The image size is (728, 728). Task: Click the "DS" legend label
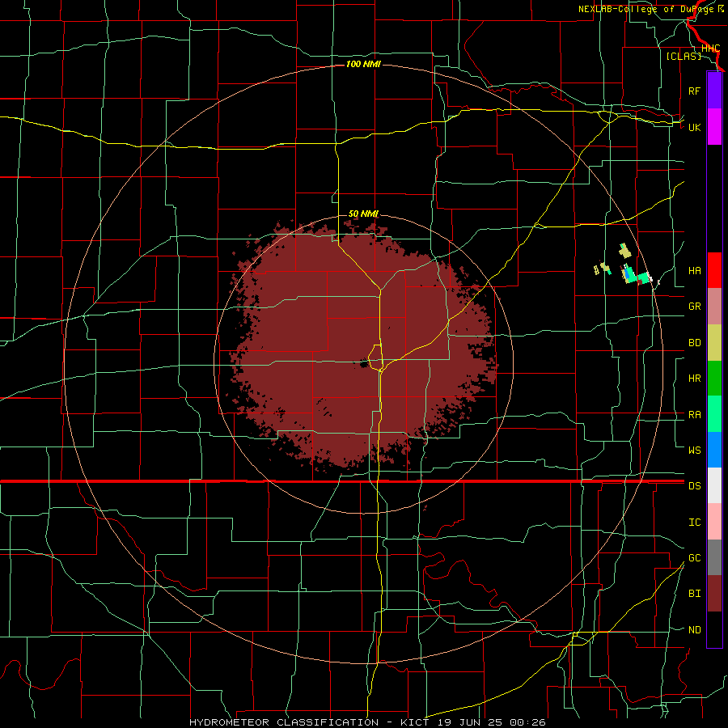pos(694,486)
